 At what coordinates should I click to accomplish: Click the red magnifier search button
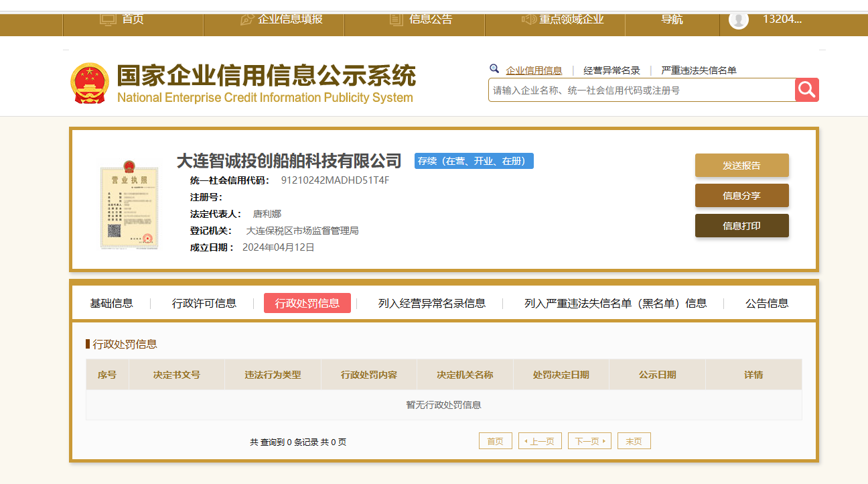click(806, 90)
